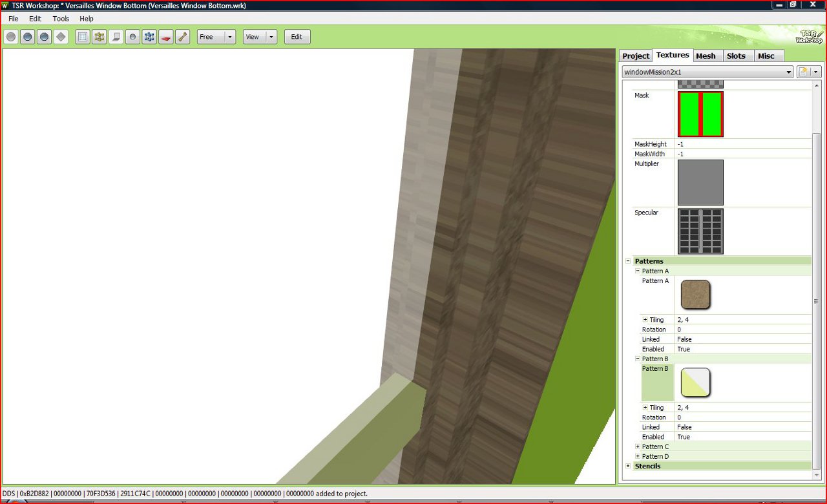Open the Free camera mode dropdown

click(x=229, y=37)
